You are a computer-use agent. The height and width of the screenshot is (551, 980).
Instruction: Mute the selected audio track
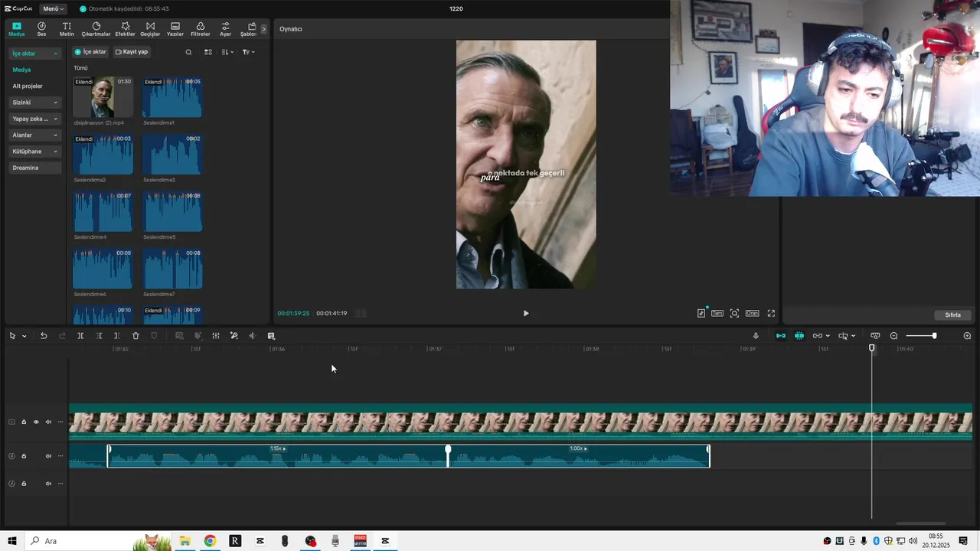pyautogui.click(x=48, y=456)
